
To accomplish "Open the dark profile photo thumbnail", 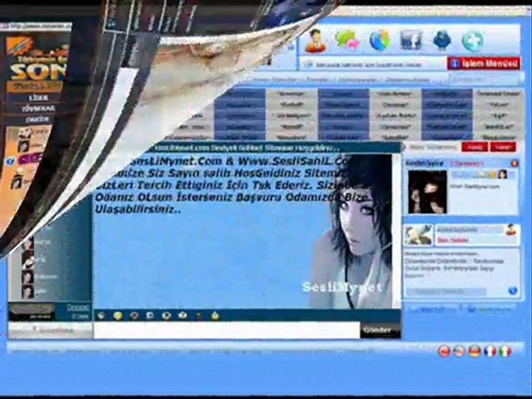I will pyautogui.click(x=427, y=192).
